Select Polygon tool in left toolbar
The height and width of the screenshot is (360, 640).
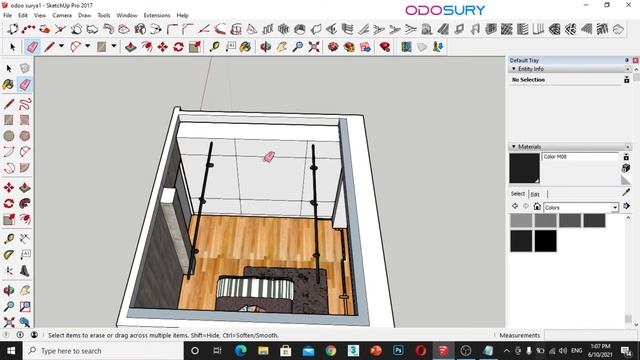click(x=24, y=136)
